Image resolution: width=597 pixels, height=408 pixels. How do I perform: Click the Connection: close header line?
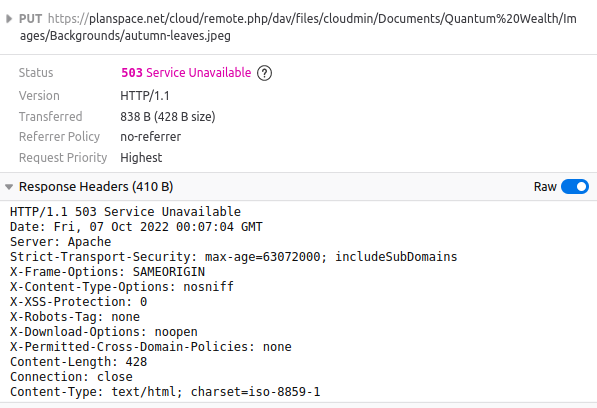pyautogui.click(x=71, y=377)
